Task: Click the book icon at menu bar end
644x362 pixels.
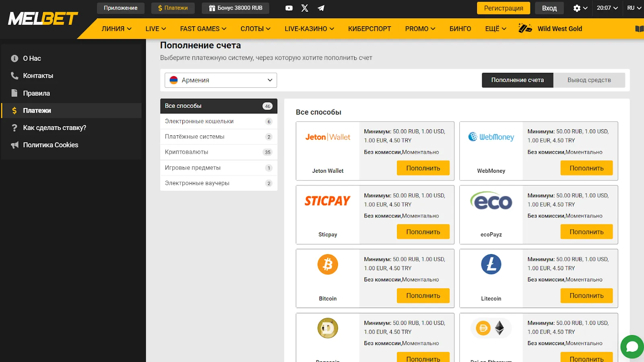Action: pos(639,29)
